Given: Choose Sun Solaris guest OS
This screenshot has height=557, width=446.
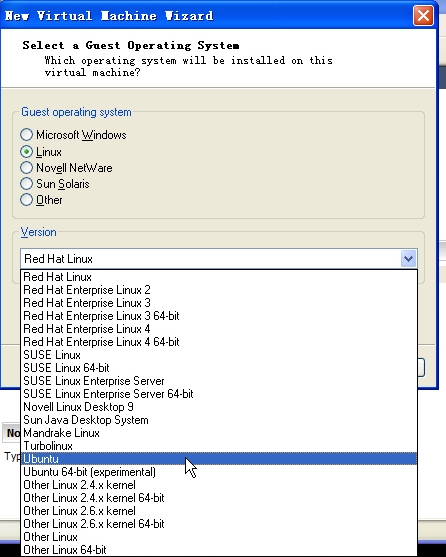Looking at the screenshot, I should tap(27, 184).
